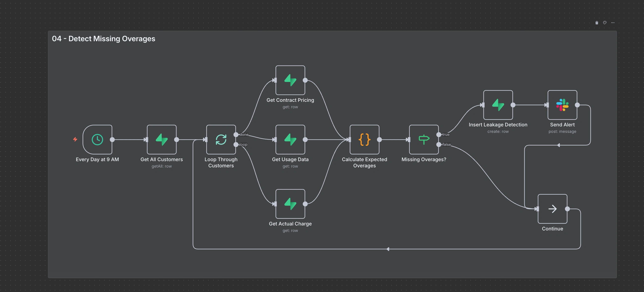Click the 'loop' output of the loop node

236,145
